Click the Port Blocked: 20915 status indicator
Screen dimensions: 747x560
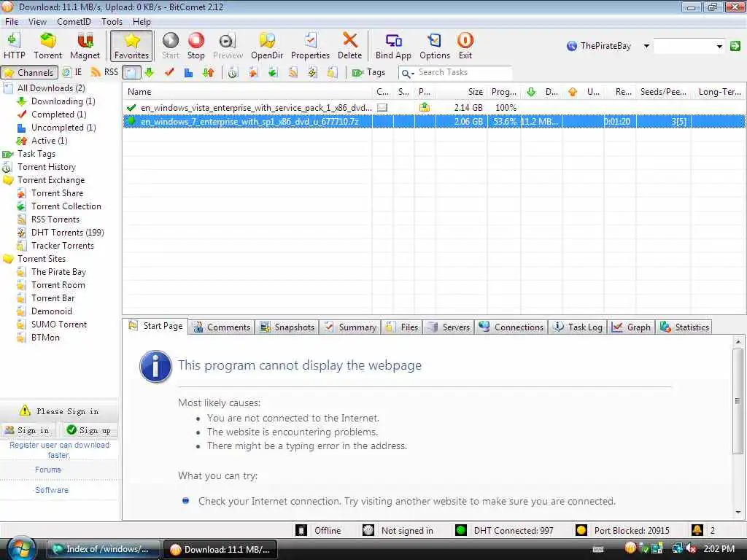[x=623, y=531]
